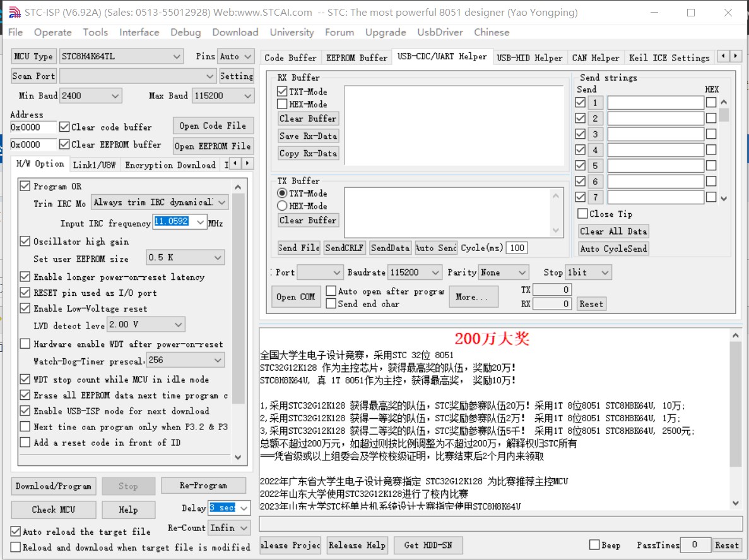The image size is (749, 560).
Task: Click the Download/Program button
Action: coord(54,486)
